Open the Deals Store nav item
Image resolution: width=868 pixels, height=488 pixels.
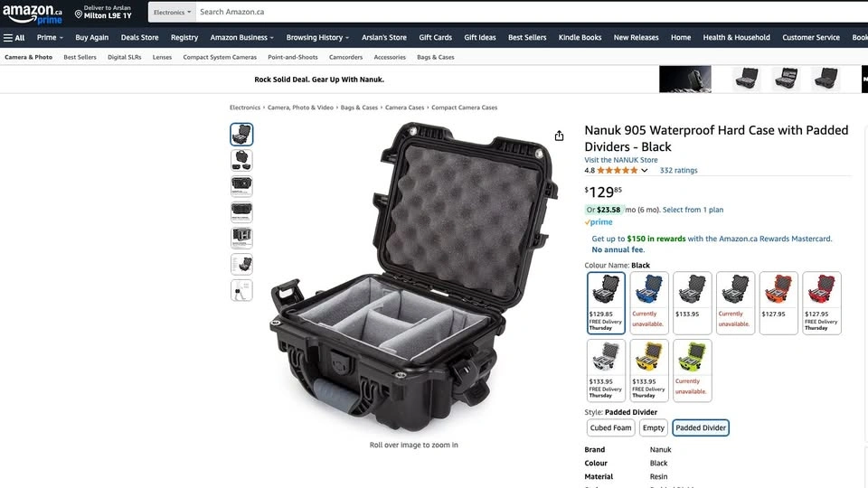[x=139, y=38]
